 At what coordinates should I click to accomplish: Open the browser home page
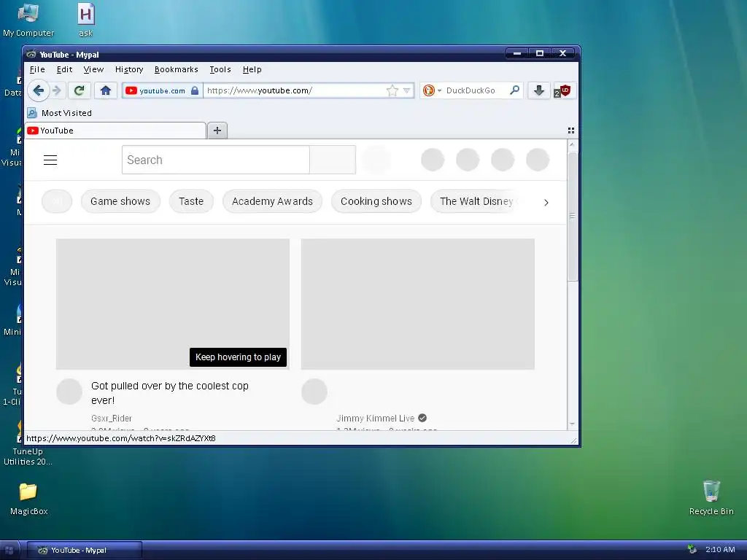[x=105, y=90]
